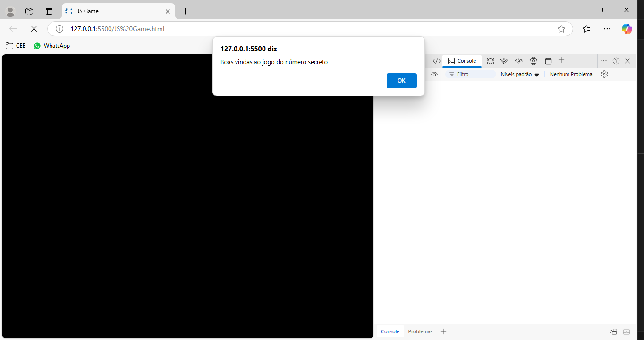Click the address bar URL field
This screenshot has width=644, height=340.
coord(309,29)
